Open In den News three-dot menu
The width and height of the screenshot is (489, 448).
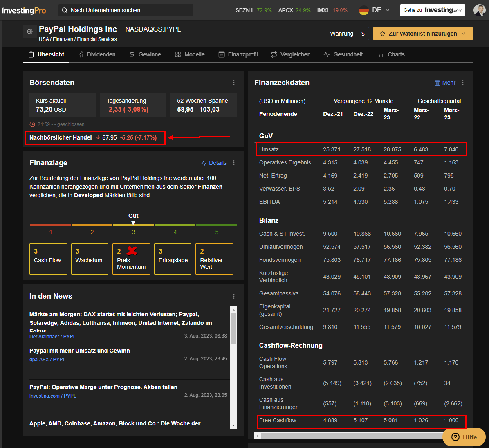point(234,296)
